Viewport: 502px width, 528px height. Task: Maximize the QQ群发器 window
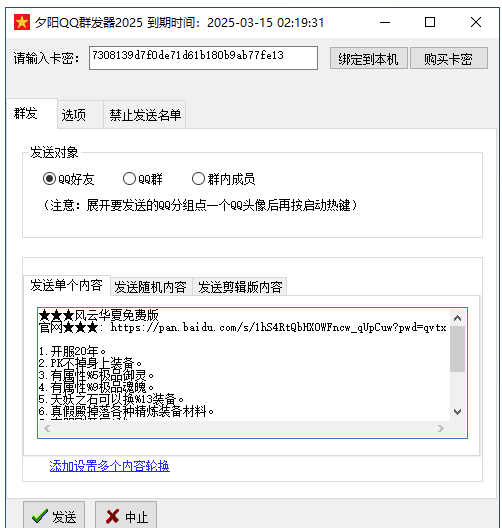[x=430, y=23]
